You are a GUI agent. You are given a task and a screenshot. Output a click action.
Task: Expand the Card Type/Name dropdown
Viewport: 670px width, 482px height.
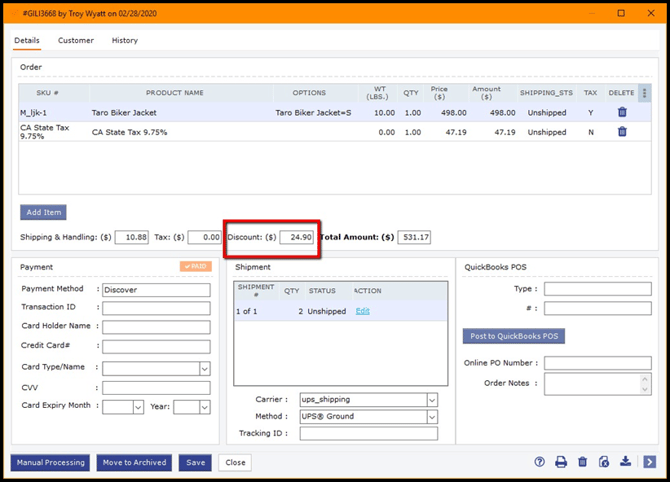pos(205,368)
